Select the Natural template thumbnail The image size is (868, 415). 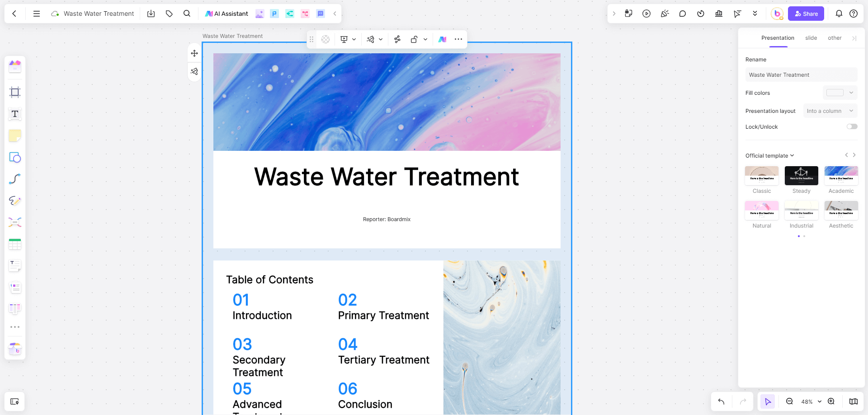[x=762, y=210]
